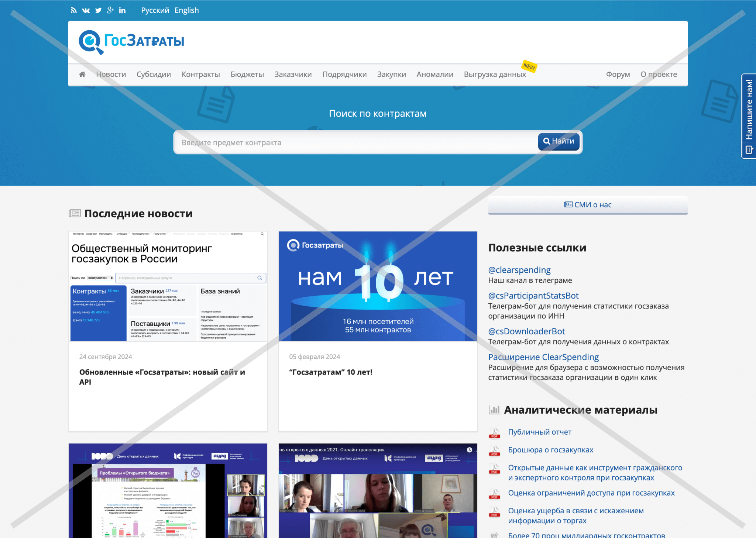756x538 pixels.
Task: Open PDF icon beside Публичный отчет
Action: click(494, 433)
